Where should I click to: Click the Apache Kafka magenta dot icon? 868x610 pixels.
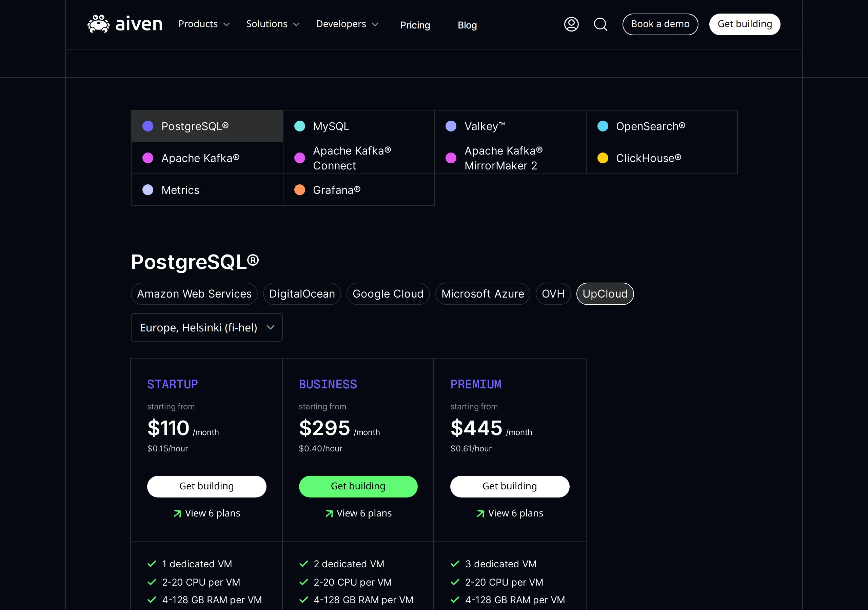148,158
